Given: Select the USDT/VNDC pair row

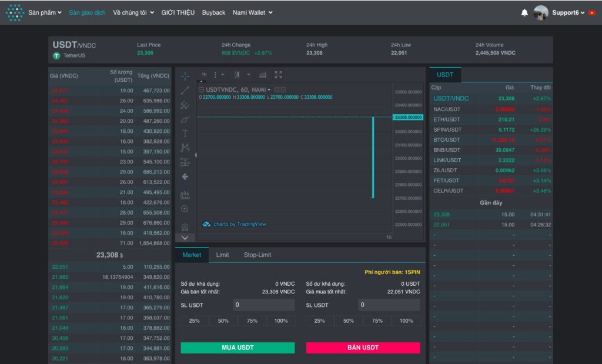Looking at the screenshot, I should click(x=491, y=99).
